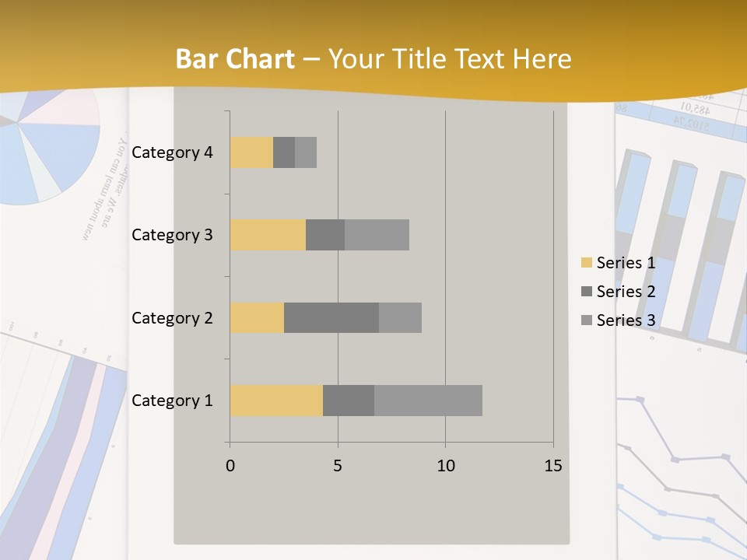747x560 pixels.
Task: Select the Series 2 legend color swatch
Action: (x=586, y=292)
